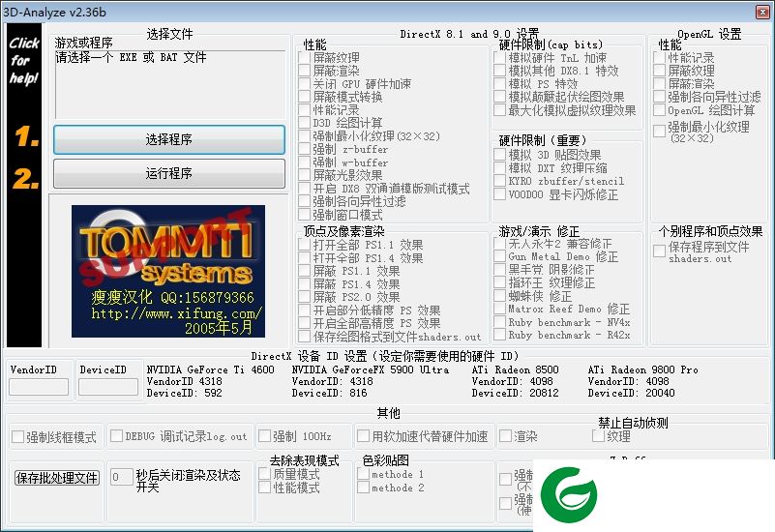This screenshot has height=532, width=775.
Task: Enable Ruby benchmark - NV4x
Action: pos(499,322)
